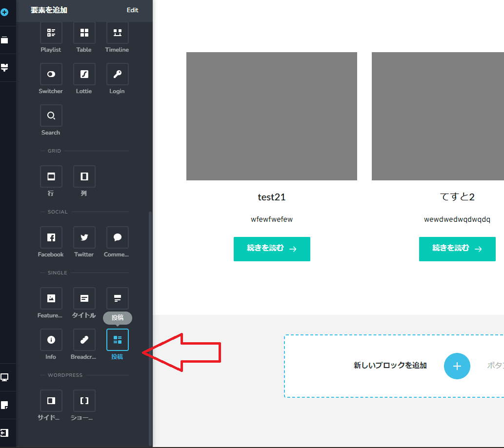Select the Table element icon
The image size is (504, 448).
tap(84, 33)
